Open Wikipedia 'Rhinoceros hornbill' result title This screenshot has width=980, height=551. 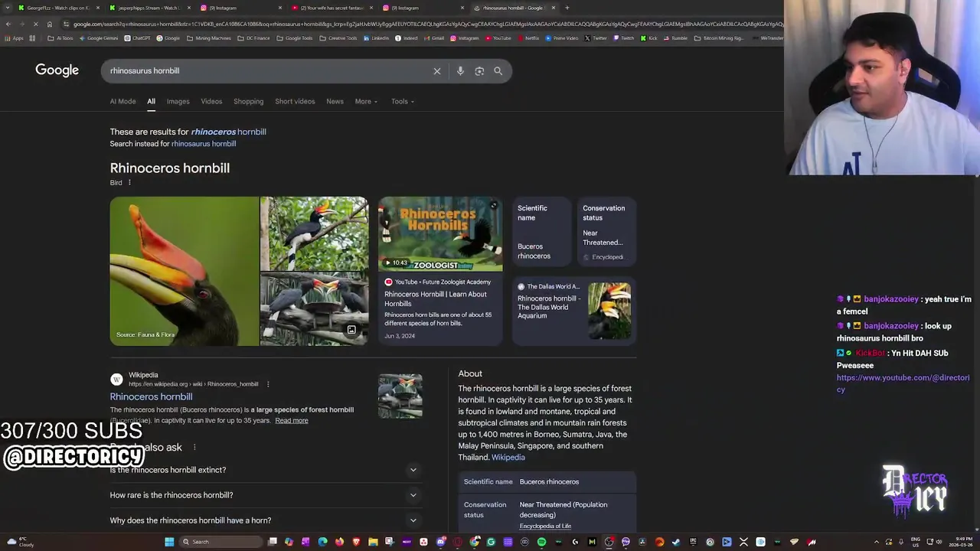click(x=151, y=396)
